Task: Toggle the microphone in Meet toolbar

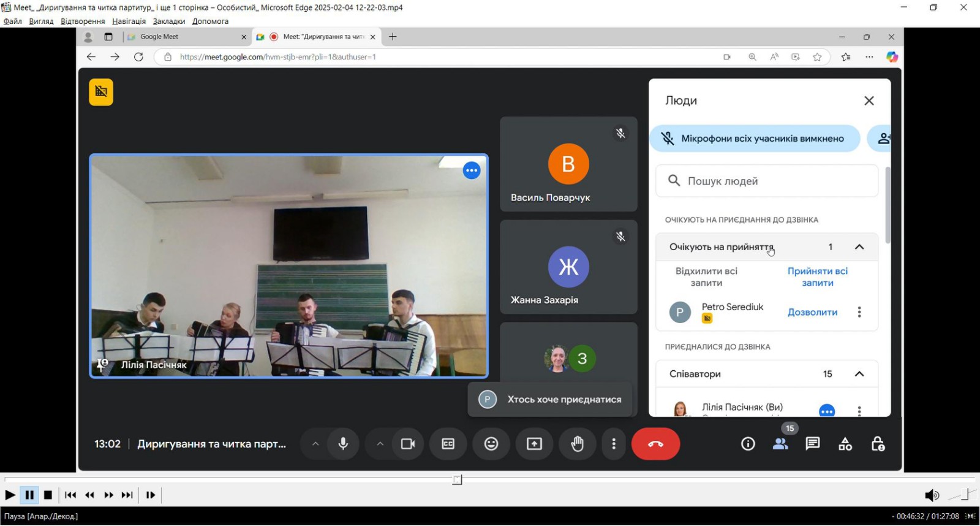Action: (x=344, y=444)
